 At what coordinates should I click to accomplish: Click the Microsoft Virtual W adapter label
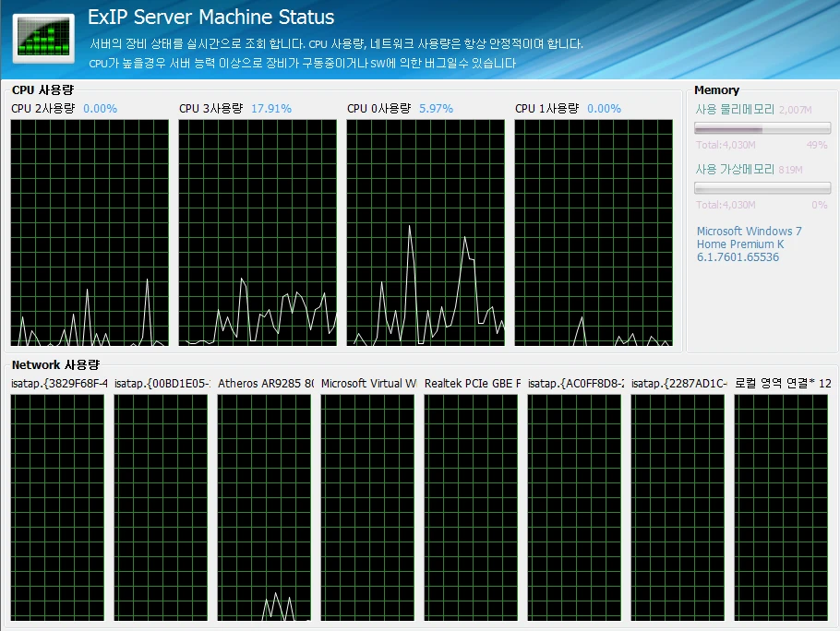tap(369, 384)
